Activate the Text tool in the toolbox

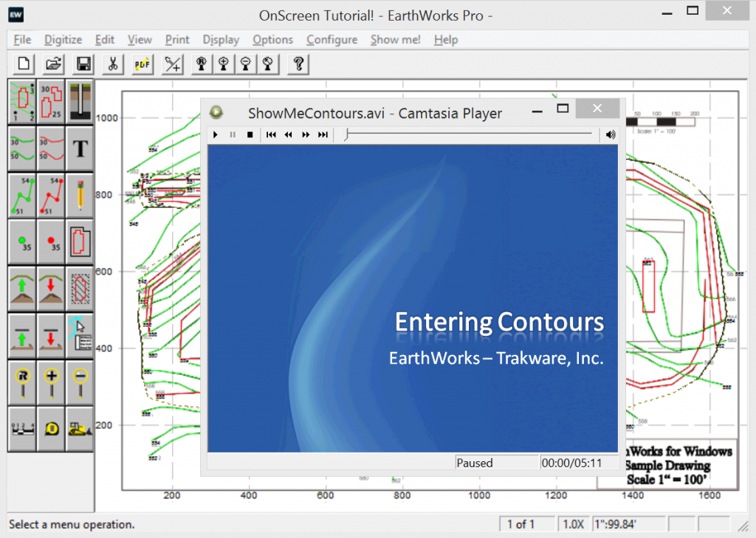pos(79,148)
